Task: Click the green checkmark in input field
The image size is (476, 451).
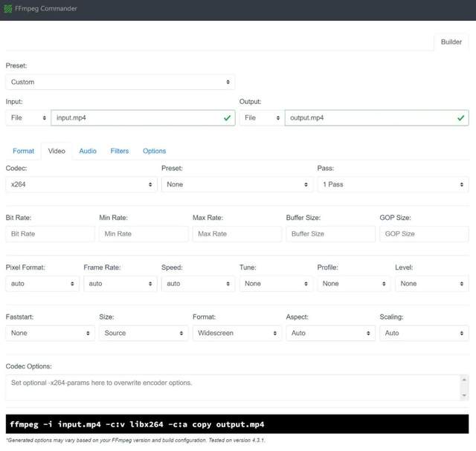Action: [x=227, y=118]
